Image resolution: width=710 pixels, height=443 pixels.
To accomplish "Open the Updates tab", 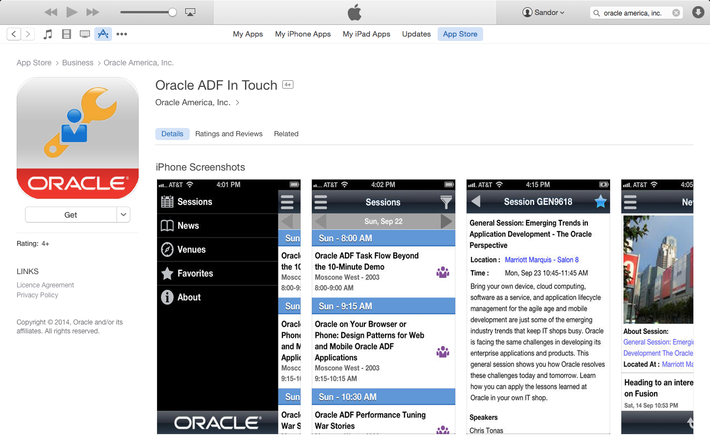I will (x=416, y=34).
